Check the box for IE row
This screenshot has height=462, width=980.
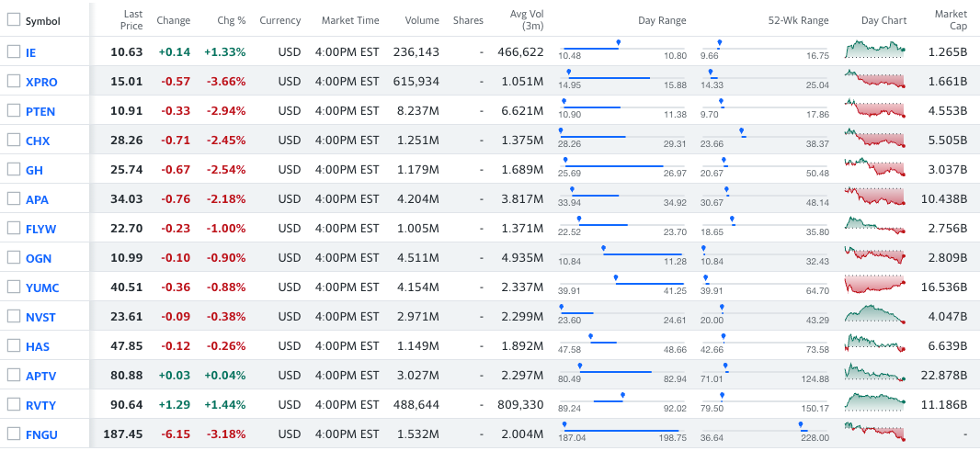pyautogui.click(x=14, y=51)
